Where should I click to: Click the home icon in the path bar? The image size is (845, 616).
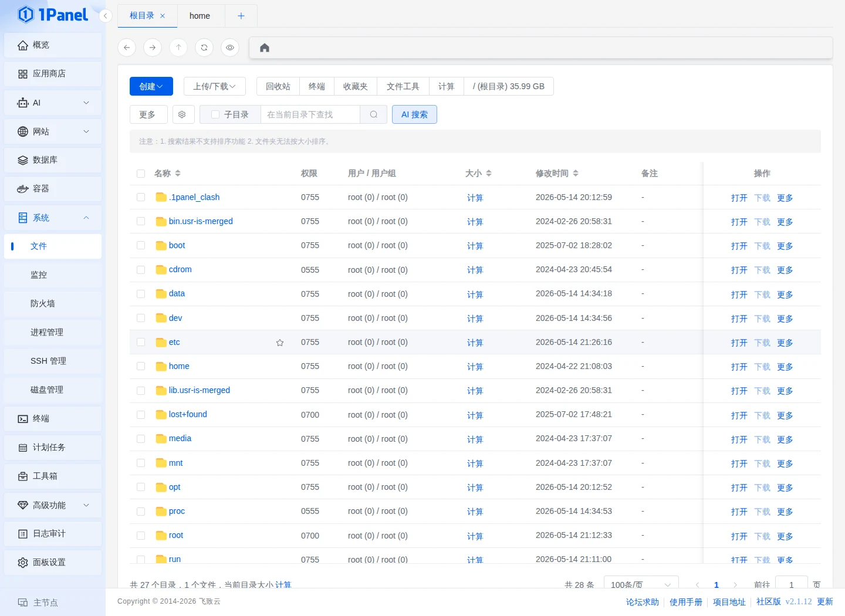[265, 48]
